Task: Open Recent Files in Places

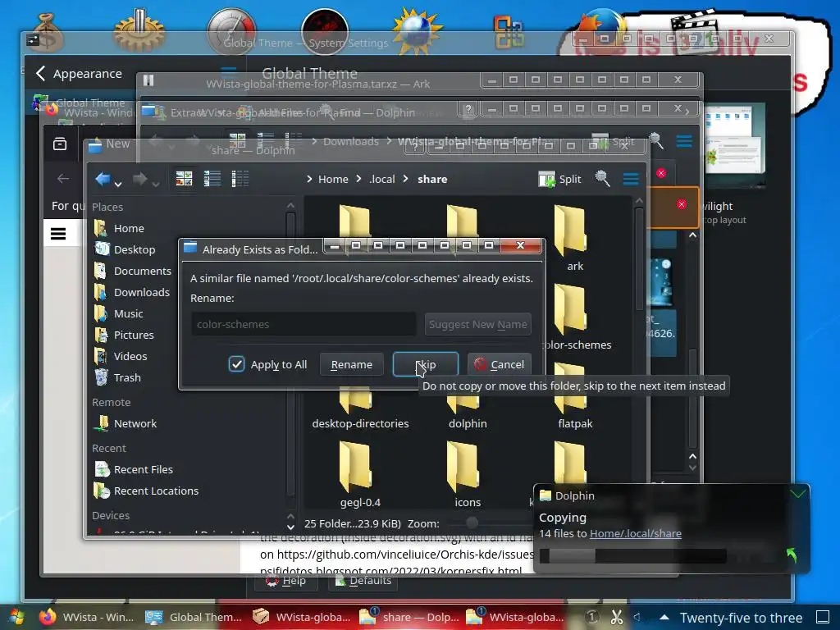Action: click(143, 469)
